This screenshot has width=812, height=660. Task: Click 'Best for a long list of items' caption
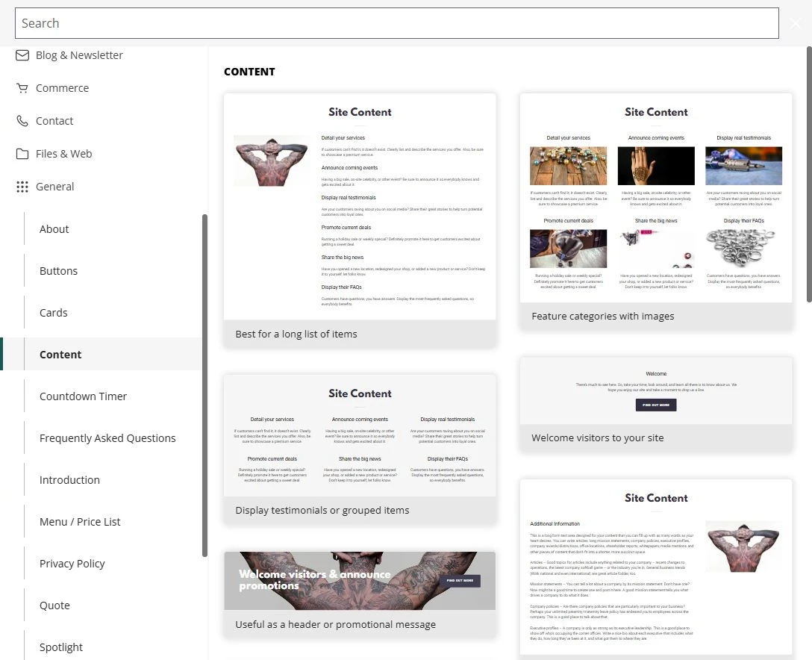(296, 334)
